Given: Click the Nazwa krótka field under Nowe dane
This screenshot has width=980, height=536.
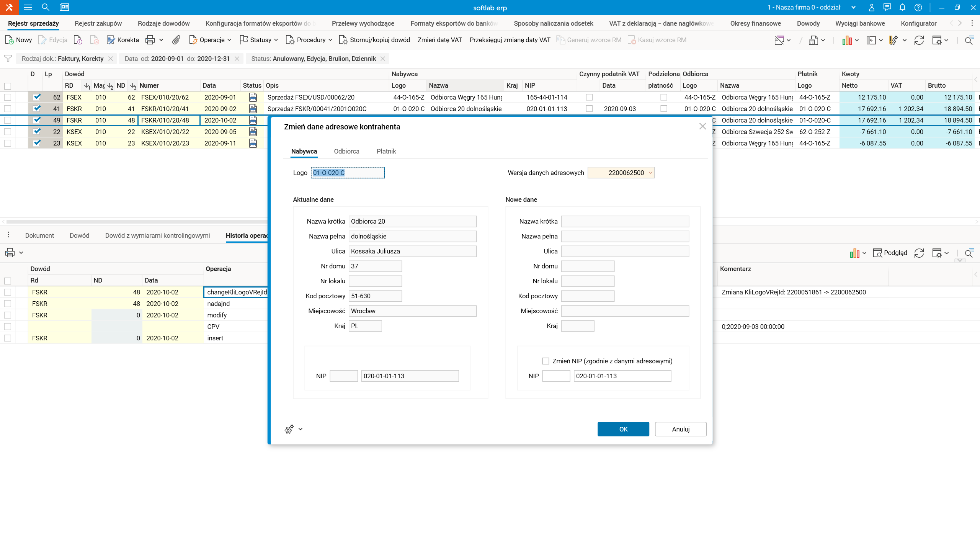Looking at the screenshot, I should [x=625, y=221].
